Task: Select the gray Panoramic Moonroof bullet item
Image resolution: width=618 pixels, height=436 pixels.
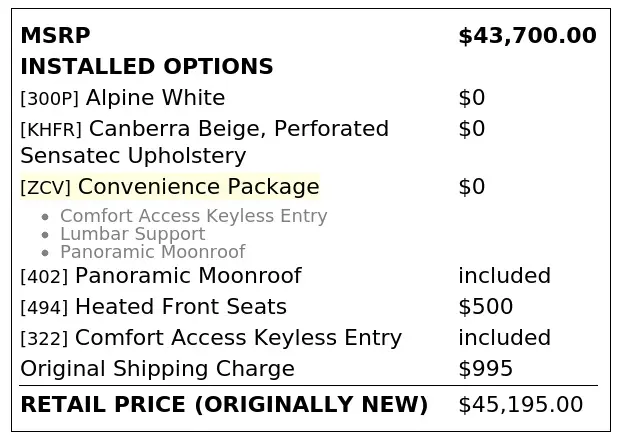Action: 153,252
